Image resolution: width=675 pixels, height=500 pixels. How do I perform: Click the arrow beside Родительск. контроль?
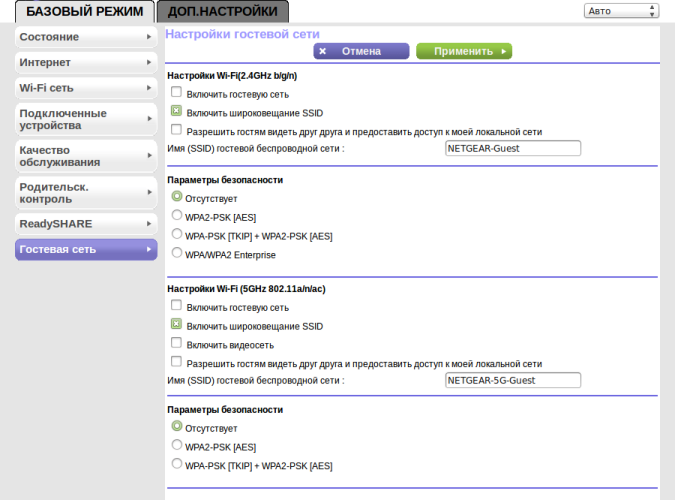[x=149, y=192]
